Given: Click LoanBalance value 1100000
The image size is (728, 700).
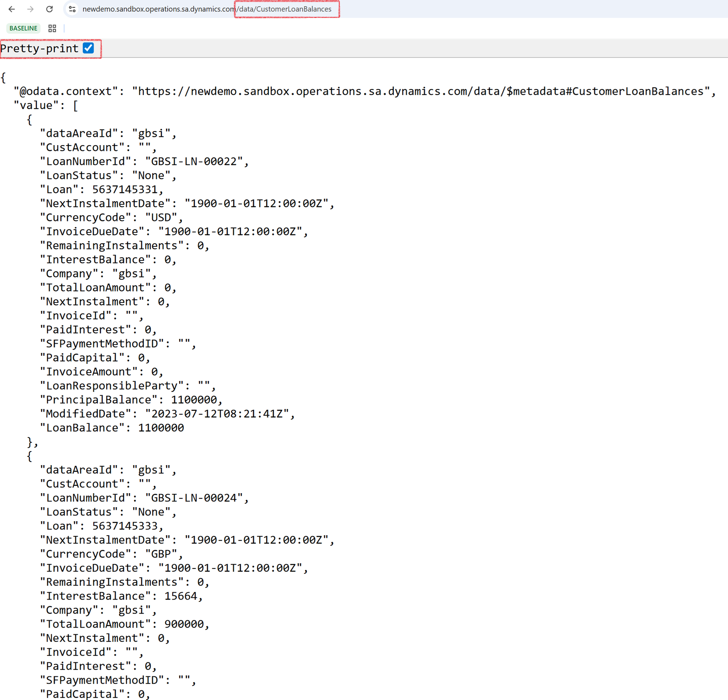Looking at the screenshot, I should (161, 428).
